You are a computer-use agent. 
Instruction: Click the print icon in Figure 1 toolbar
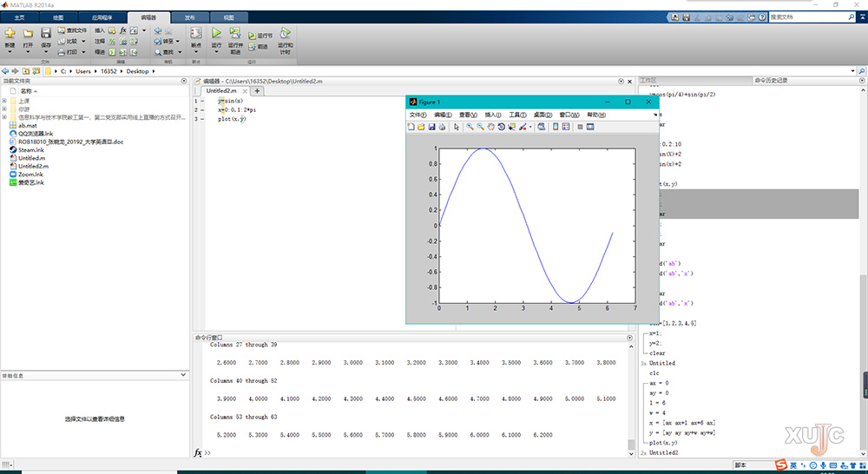coord(442,127)
